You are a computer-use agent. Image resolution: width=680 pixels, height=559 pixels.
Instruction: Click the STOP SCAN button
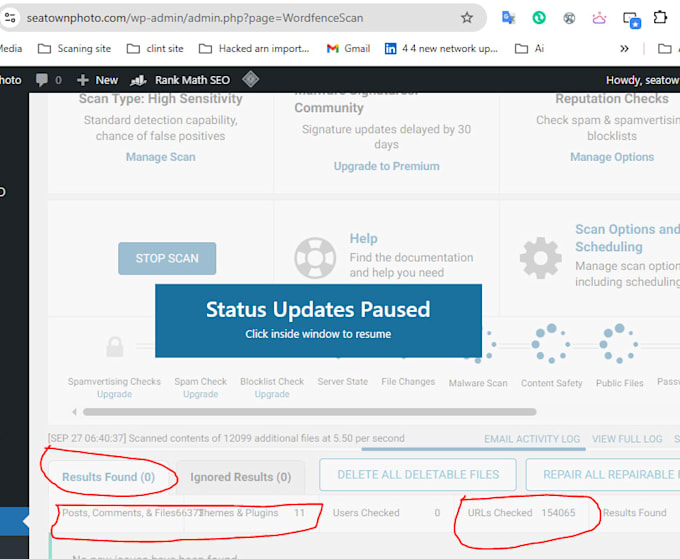[x=167, y=258]
